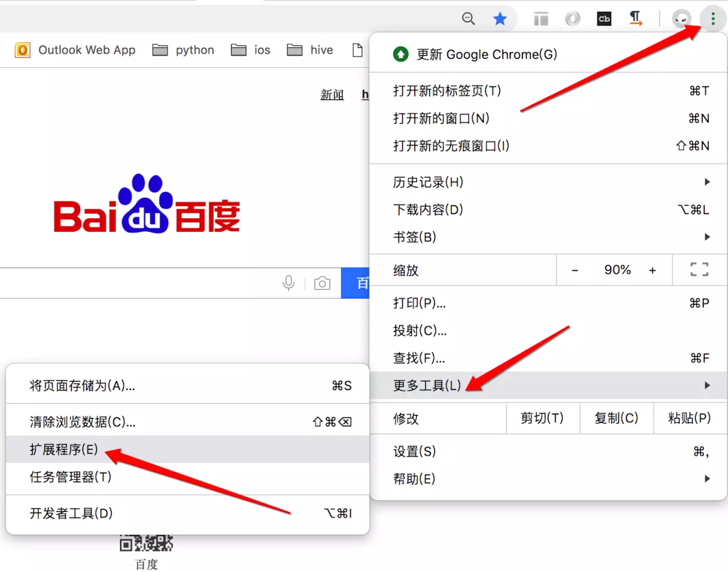
Task: Select 开发者工具(D) in submenu
Action: point(187,514)
